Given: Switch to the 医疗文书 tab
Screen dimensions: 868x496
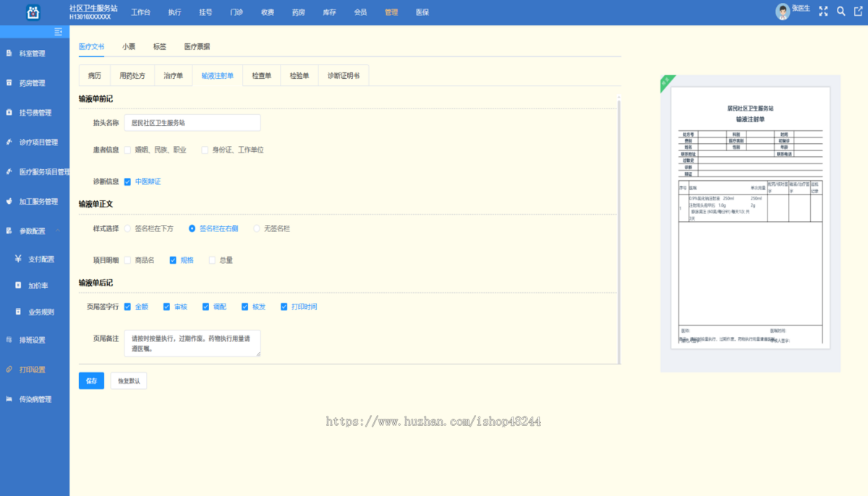Looking at the screenshot, I should 91,46.
